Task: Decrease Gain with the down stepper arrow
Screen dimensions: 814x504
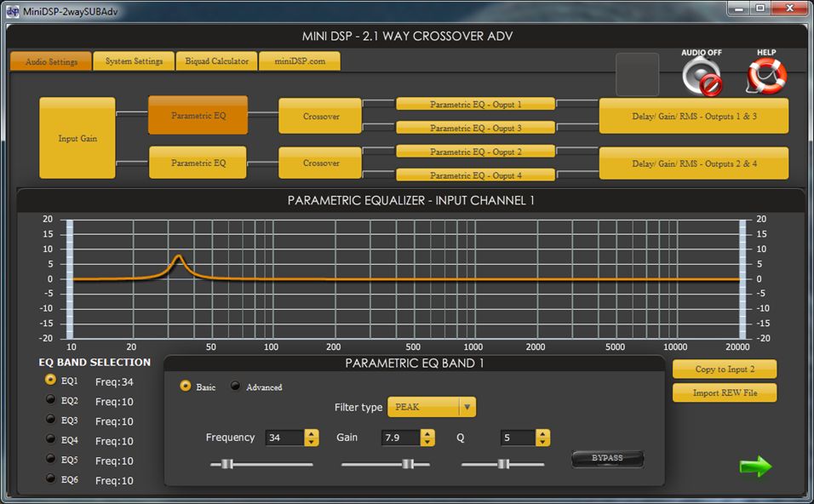Action: tap(427, 442)
